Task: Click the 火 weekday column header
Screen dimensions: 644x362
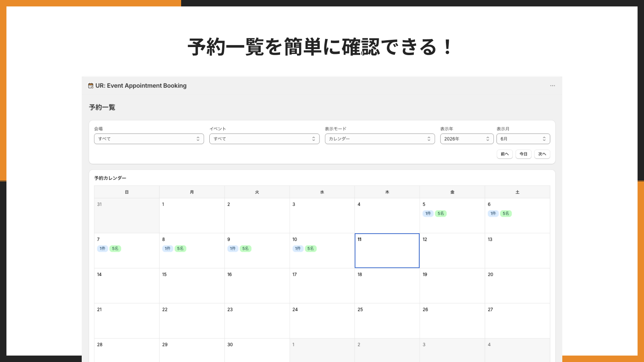Action: click(x=257, y=192)
